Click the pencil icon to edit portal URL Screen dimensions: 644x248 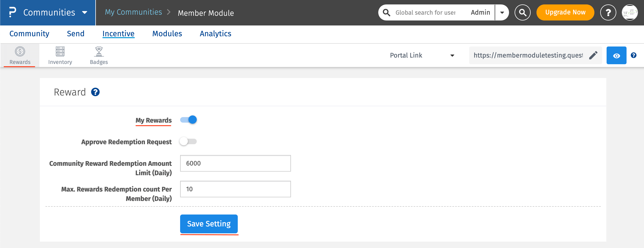coord(593,55)
